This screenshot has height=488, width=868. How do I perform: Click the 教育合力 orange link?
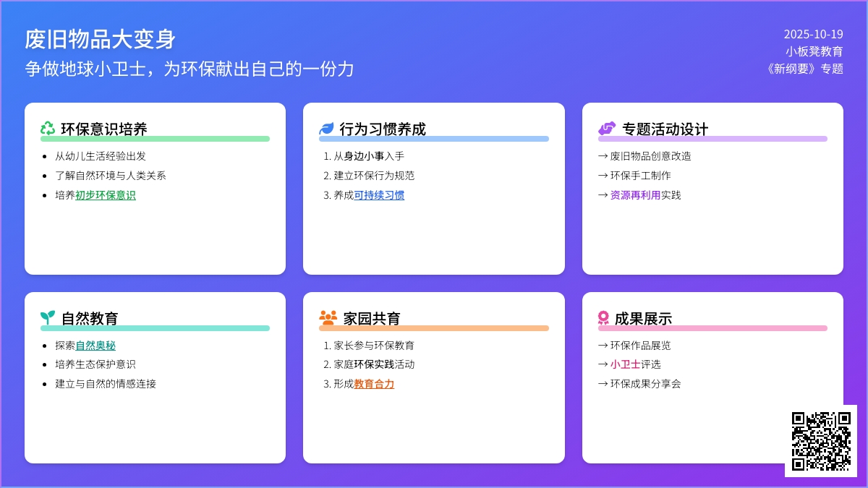click(x=374, y=384)
